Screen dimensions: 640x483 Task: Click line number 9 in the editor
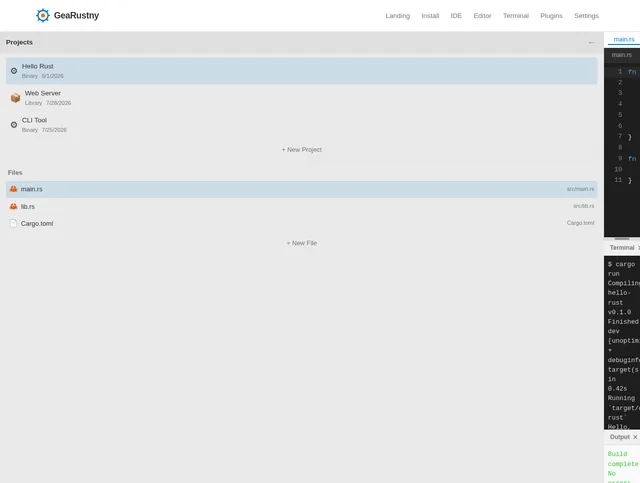point(620,158)
